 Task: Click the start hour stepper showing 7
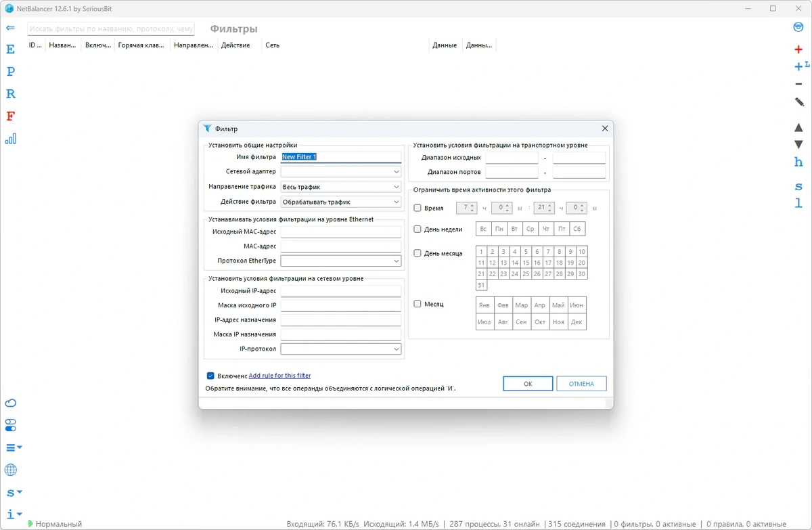[x=467, y=208]
